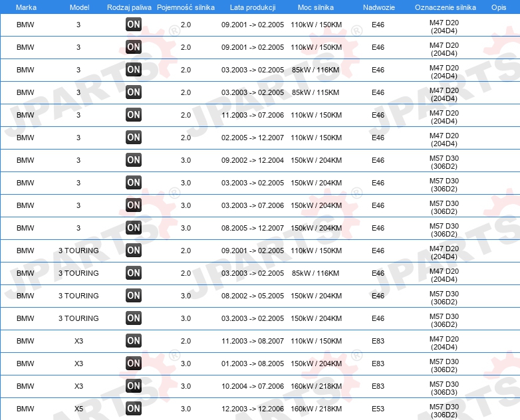Screen dimensions: 520x420
Task: Click ON icon for X3 160kW/218KM row
Action: (134, 386)
